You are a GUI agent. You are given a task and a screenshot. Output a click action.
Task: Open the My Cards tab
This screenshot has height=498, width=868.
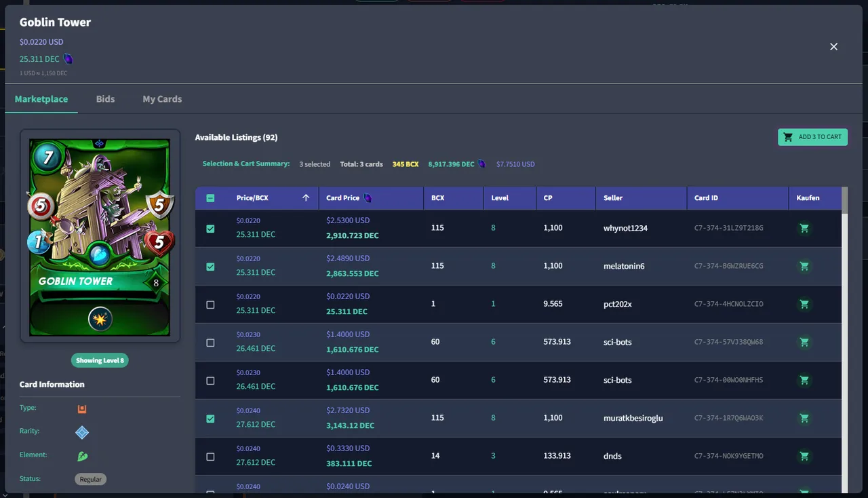[x=162, y=99]
